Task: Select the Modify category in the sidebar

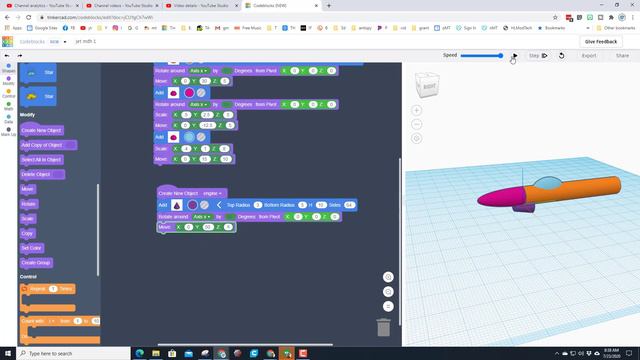Action: click(x=9, y=80)
